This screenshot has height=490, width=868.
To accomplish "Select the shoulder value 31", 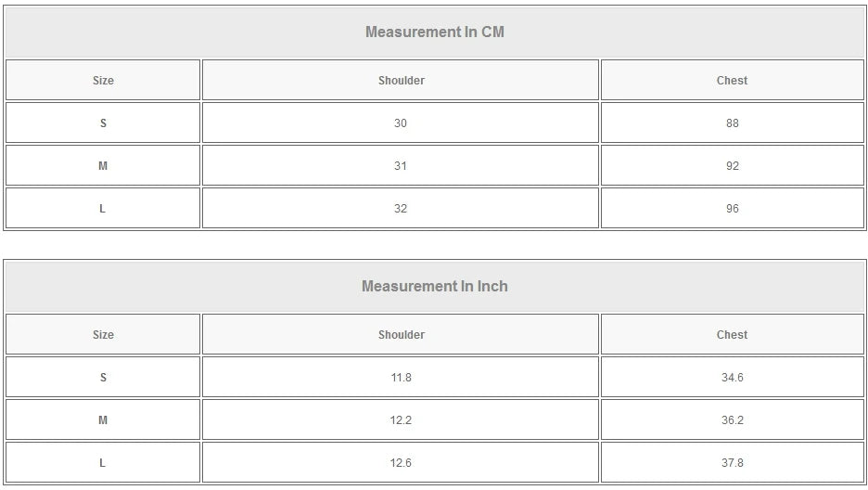I will pos(401,166).
